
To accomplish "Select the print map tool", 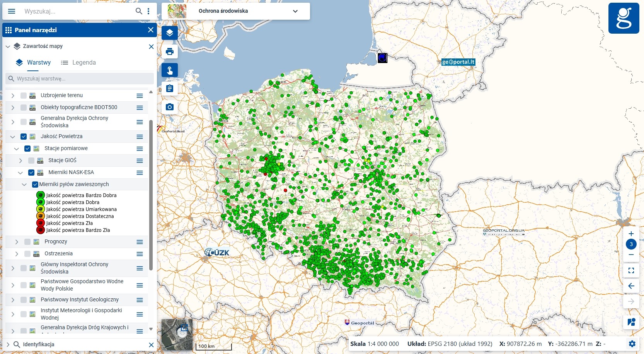I will [x=170, y=51].
